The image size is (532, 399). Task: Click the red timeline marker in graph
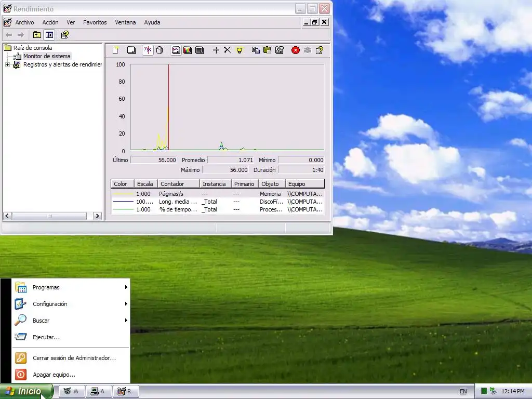pyautogui.click(x=169, y=107)
